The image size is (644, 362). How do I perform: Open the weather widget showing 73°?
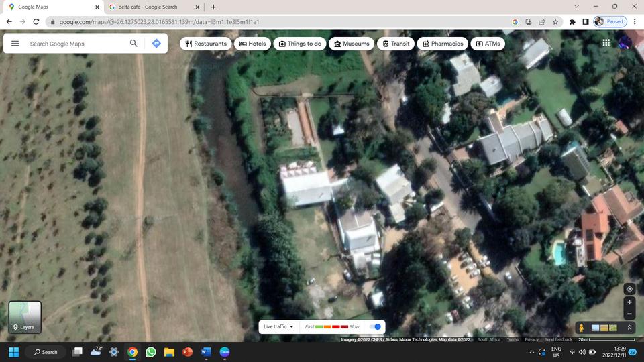point(96,351)
